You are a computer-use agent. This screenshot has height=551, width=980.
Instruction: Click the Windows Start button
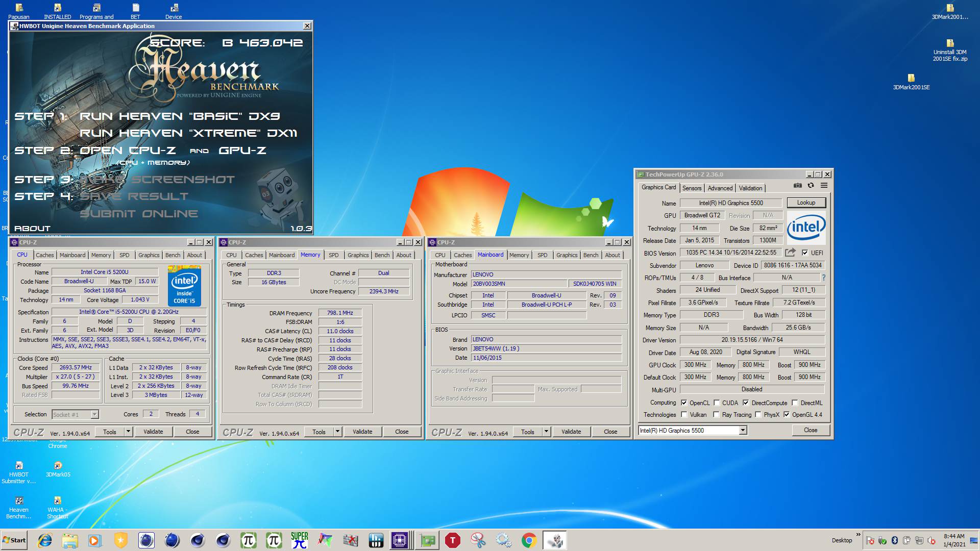14,540
